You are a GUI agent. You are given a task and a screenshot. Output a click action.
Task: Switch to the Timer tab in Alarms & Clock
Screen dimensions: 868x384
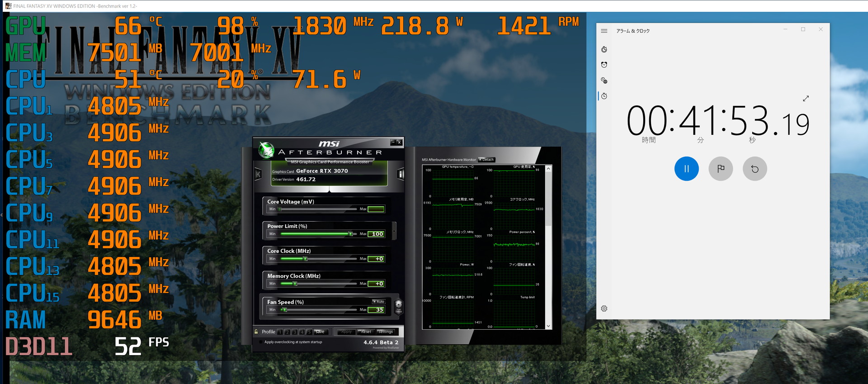coord(604,49)
